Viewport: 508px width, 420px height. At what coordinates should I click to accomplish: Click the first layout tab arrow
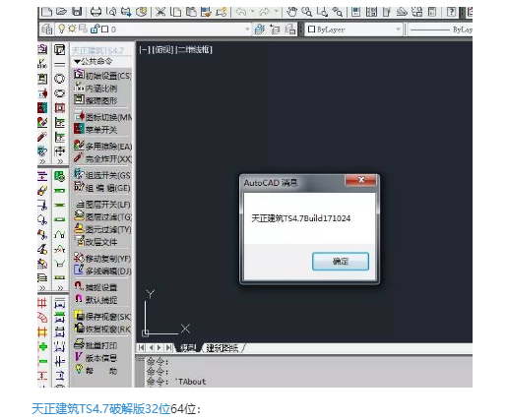point(142,347)
